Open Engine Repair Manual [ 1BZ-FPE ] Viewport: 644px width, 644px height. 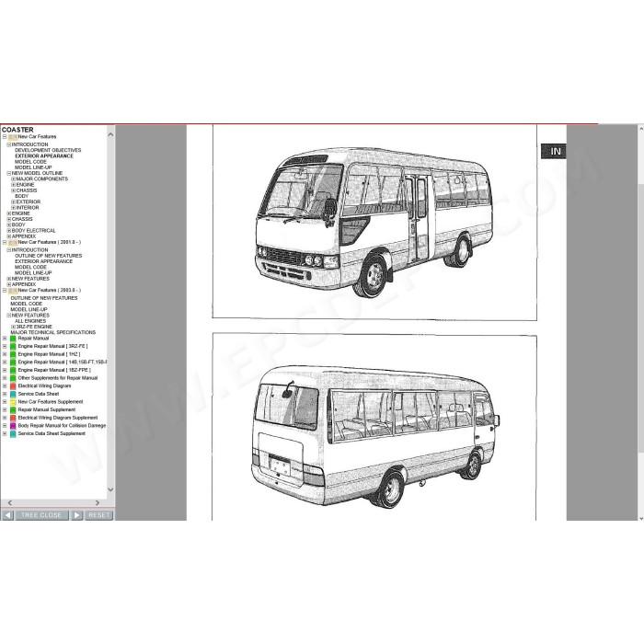click(x=54, y=370)
